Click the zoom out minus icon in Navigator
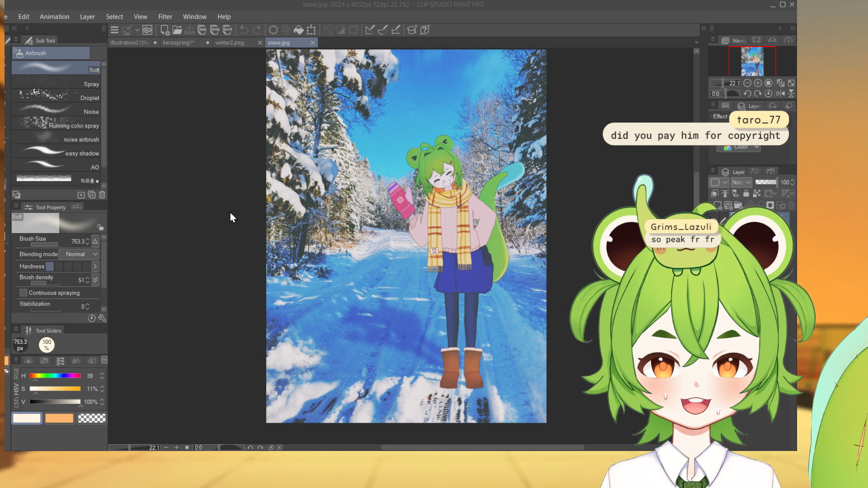This screenshot has width=868, height=488. tap(747, 83)
